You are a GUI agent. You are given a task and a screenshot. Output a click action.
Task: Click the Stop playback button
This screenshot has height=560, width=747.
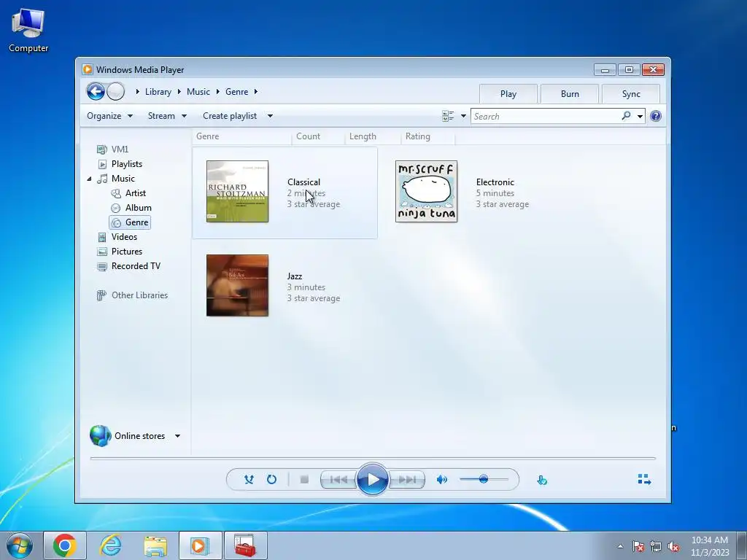coord(304,480)
